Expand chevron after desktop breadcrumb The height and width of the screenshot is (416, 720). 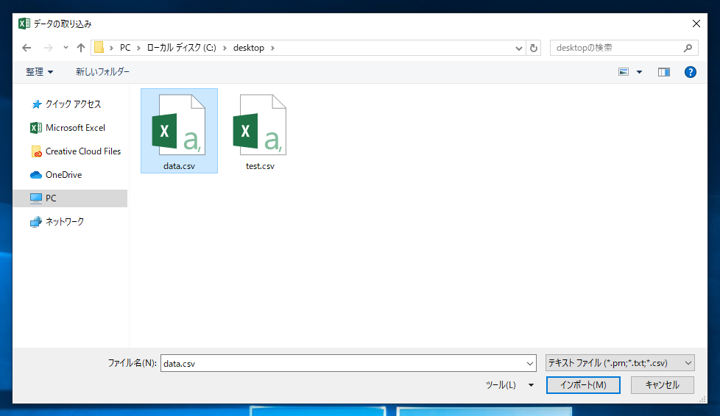pos(272,48)
